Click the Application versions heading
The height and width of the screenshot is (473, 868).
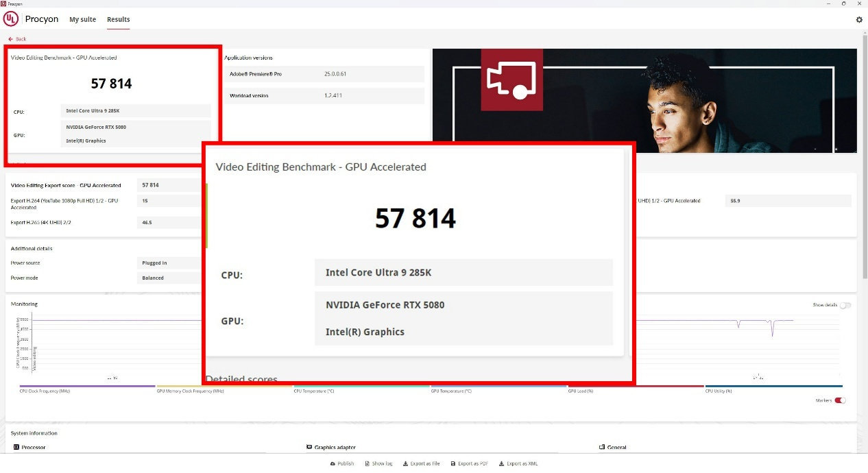pyautogui.click(x=248, y=58)
